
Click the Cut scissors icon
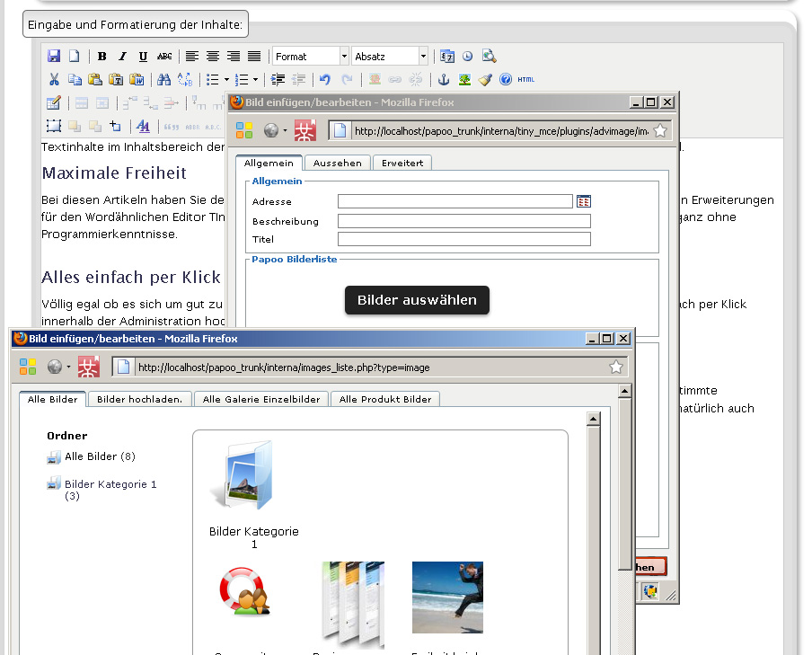point(54,80)
